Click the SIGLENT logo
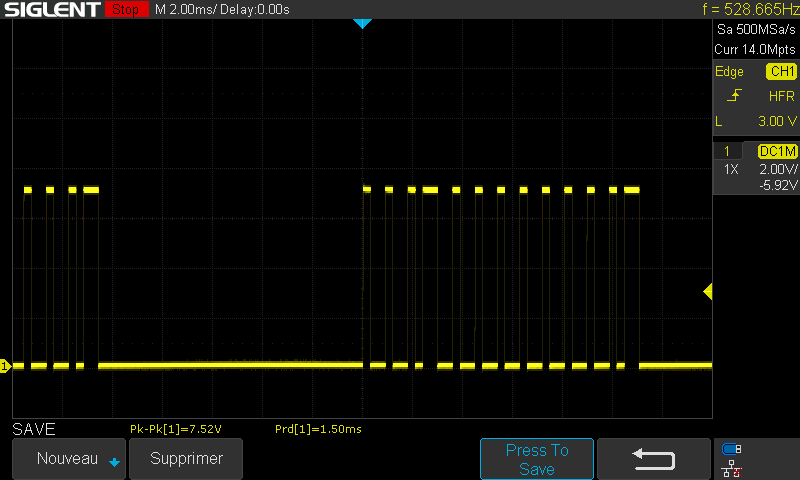The height and width of the screenshot is (480, 800). [x=52, y=9]
